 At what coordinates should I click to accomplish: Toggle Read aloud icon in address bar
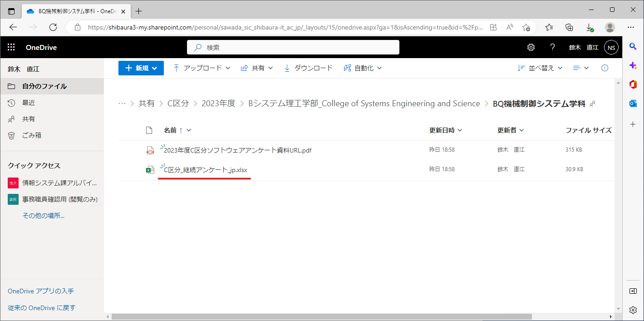pos(510,27)
